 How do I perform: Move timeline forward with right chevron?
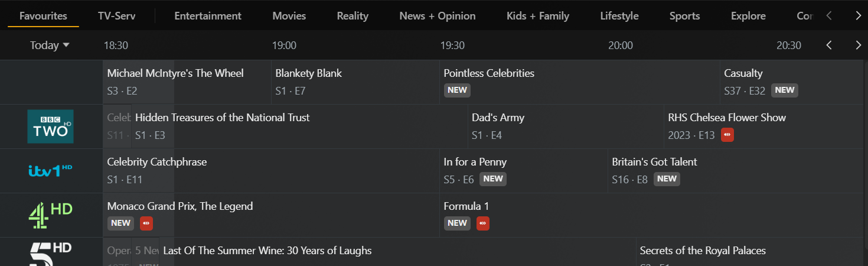858,46
